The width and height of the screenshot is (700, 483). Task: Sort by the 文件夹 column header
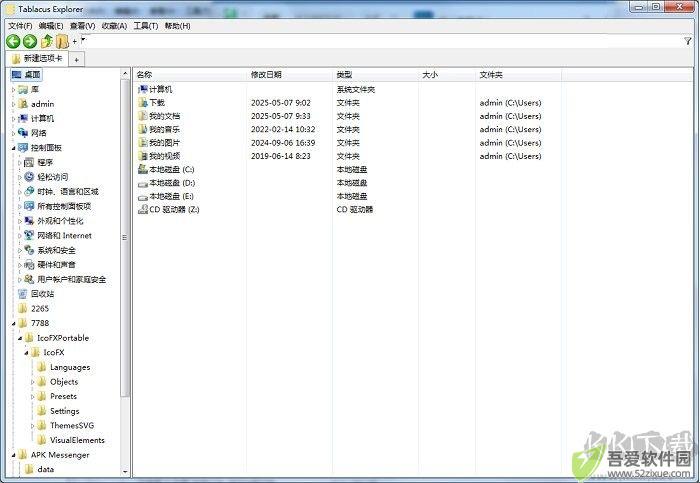[518, 75]
